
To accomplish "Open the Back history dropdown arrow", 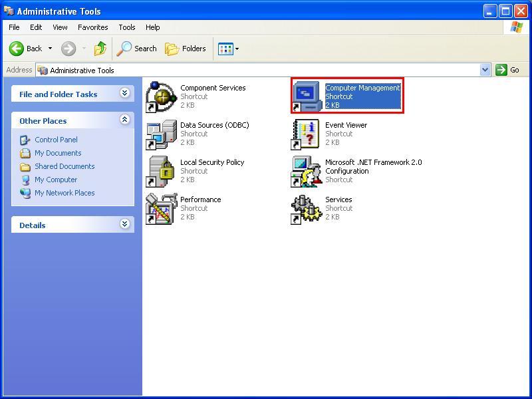I will point(51,49).
